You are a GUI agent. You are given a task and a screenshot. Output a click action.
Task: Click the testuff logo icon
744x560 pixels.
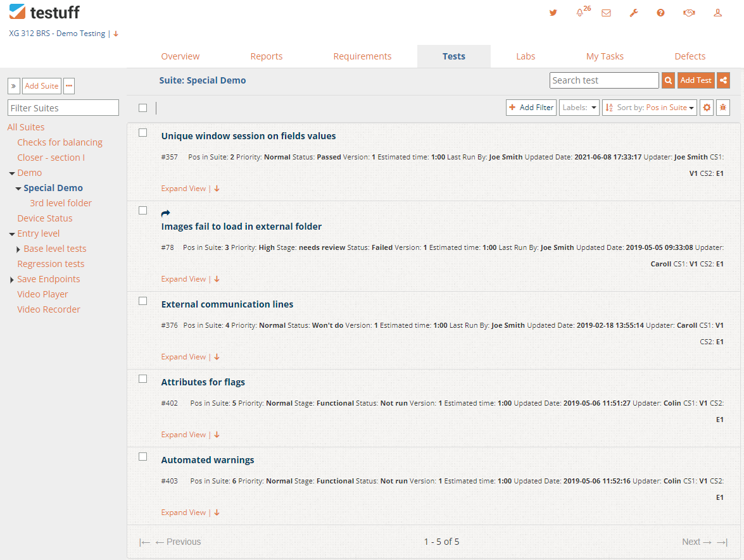(x=18, y=11)
